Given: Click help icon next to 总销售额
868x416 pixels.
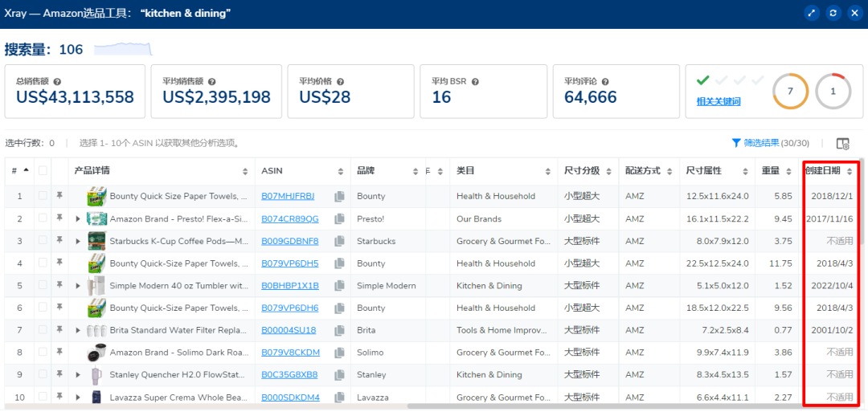Looking at the screenshot, I should click(x=57, y=81).
